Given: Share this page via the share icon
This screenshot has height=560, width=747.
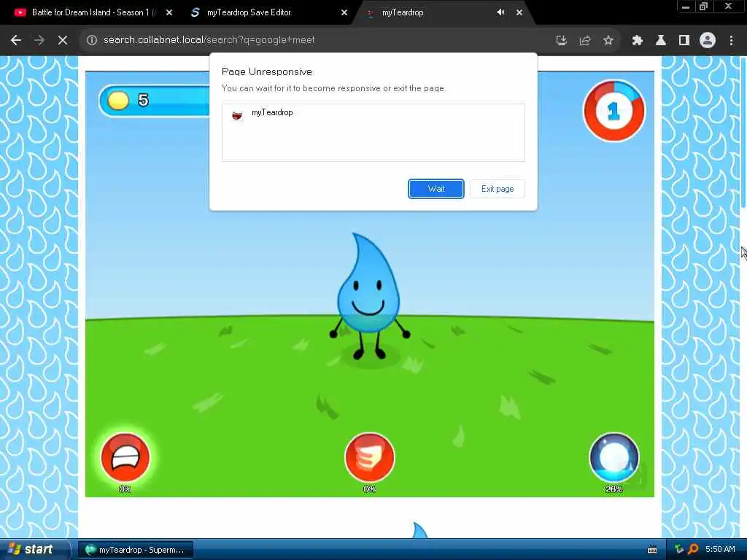Looking at the screenshot, I should point(585,41).
